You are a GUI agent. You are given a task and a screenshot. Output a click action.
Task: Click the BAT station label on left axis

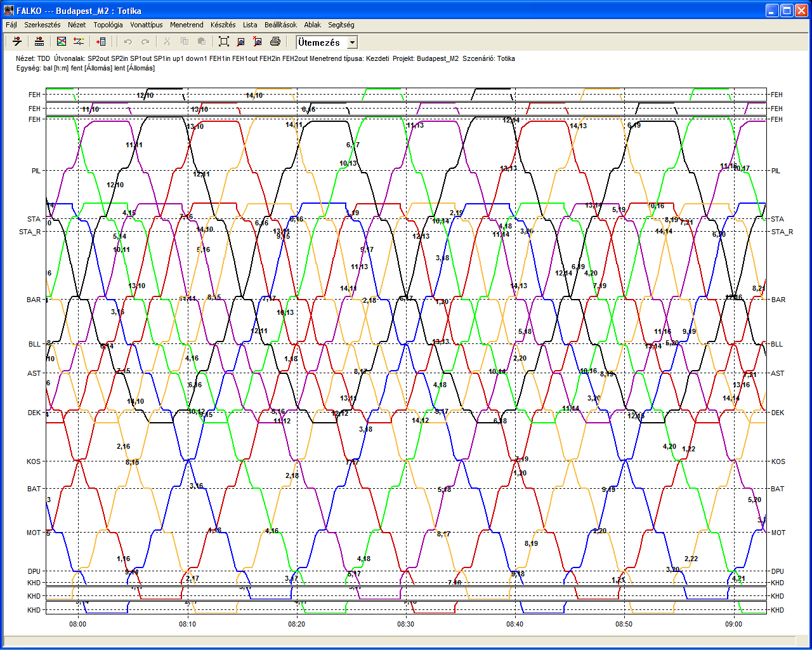tap(34, 489)
